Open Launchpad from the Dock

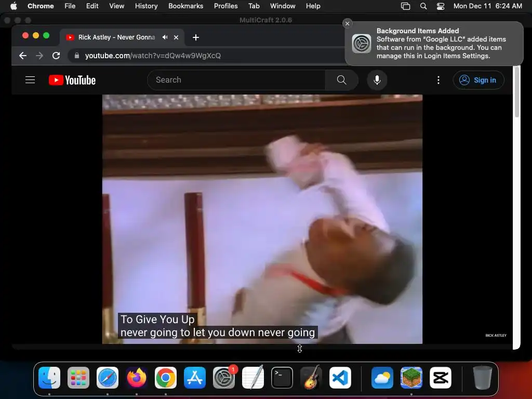(x=78, y=378)
